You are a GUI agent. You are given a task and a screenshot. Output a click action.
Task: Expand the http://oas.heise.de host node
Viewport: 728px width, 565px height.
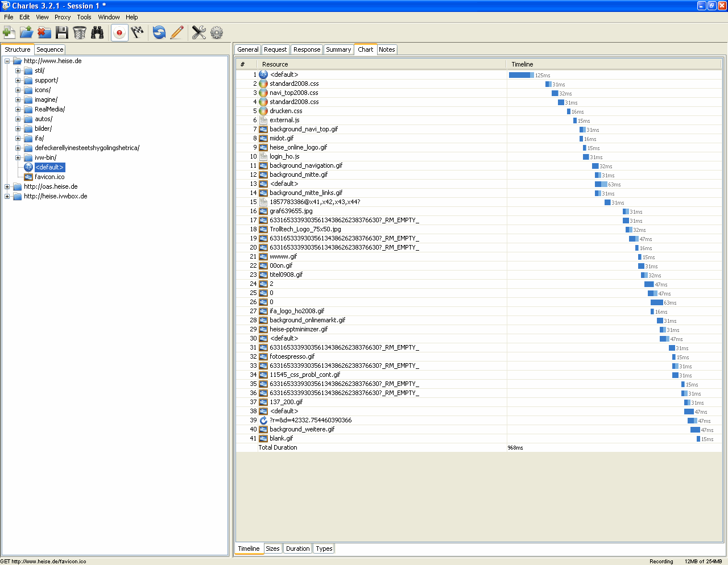click(7, 186)
